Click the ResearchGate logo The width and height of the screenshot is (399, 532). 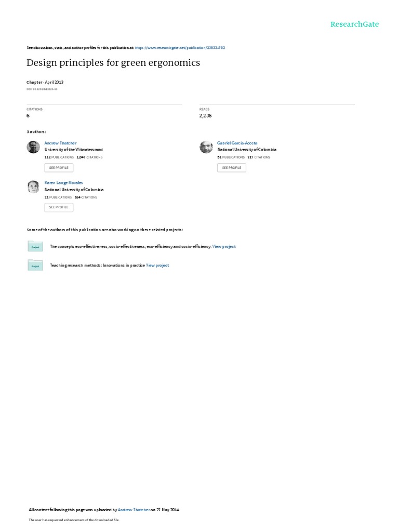point(354,24)
